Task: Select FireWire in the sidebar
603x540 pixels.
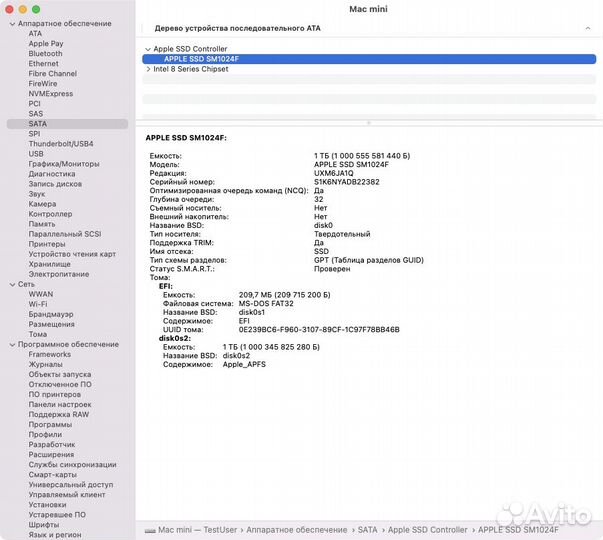Action: tap(43, 83)
